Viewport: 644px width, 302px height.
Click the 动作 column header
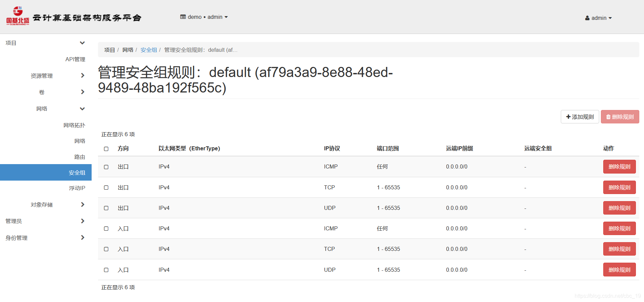609,148
